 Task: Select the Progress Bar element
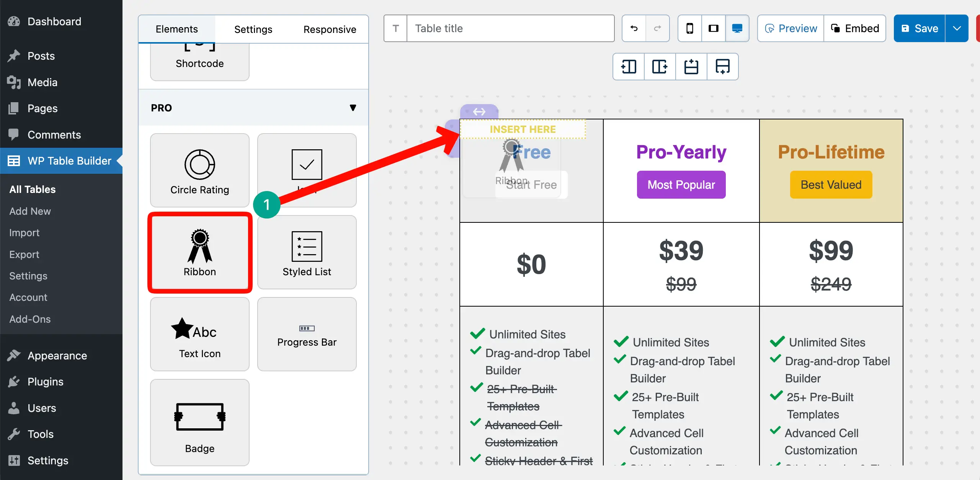click(x=307, y=334)
